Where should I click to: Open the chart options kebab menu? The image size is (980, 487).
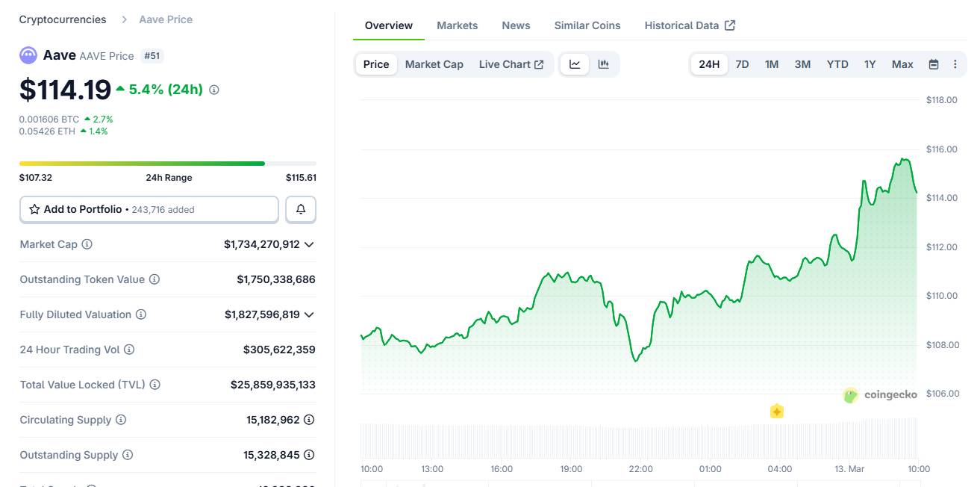(955, 64)
